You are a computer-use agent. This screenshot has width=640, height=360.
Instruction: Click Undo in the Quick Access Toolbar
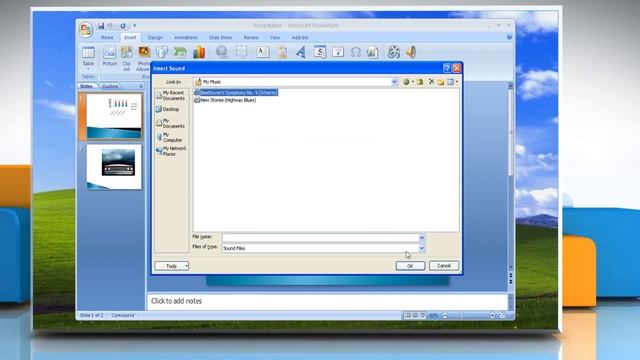click(x=110, y=26)
